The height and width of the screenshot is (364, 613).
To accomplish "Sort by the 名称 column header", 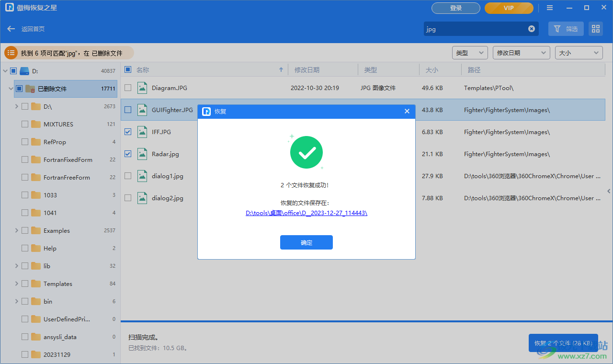I will click(x=143, y=70).
